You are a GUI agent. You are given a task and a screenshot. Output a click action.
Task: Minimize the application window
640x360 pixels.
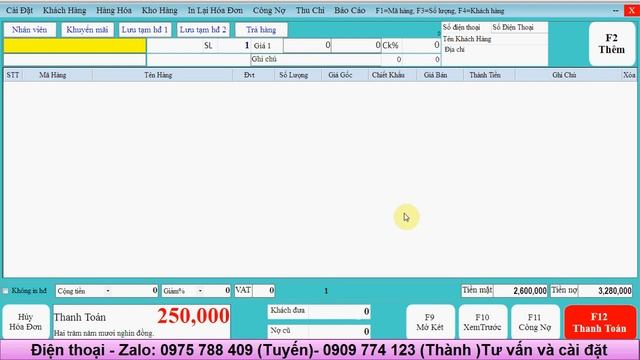[616, 11]
